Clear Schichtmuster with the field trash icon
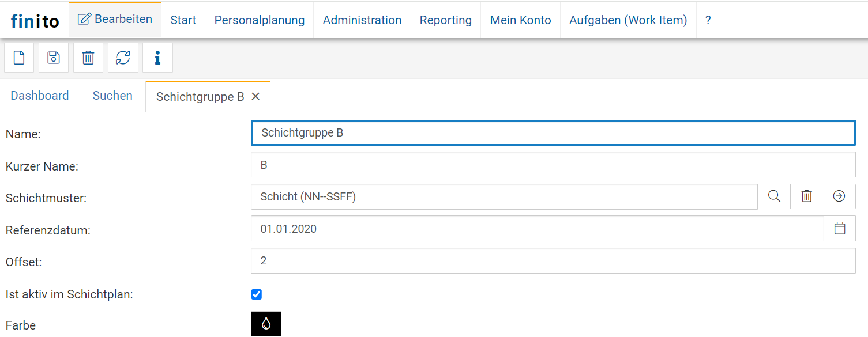 point(806,196)
